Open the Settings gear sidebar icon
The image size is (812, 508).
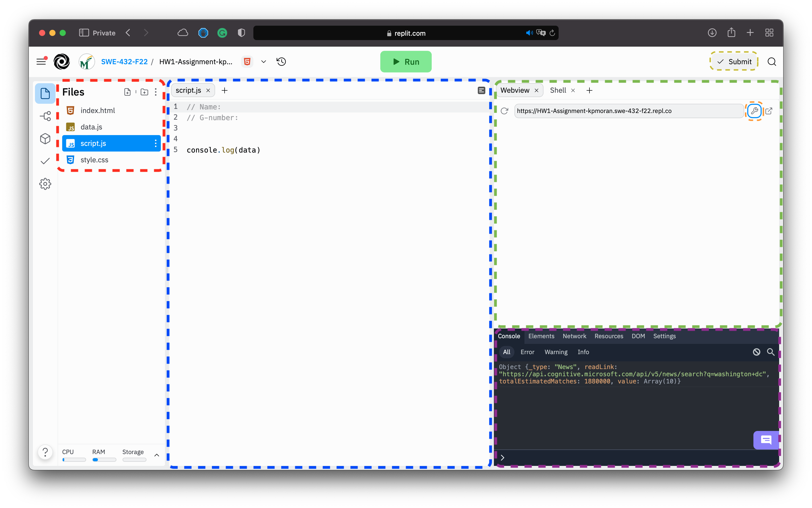coord(45,184)
